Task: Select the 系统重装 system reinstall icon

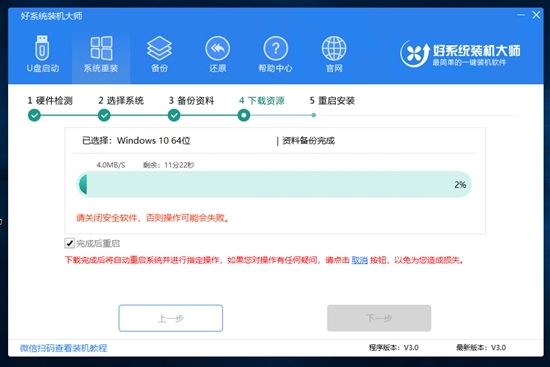Action: 101,54
